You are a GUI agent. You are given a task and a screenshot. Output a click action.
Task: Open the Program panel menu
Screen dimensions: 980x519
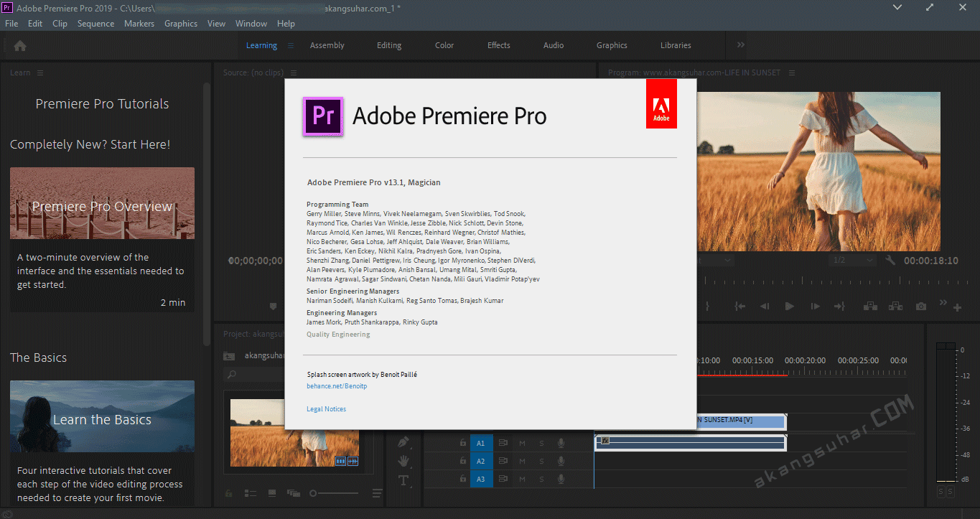point(793,73)
